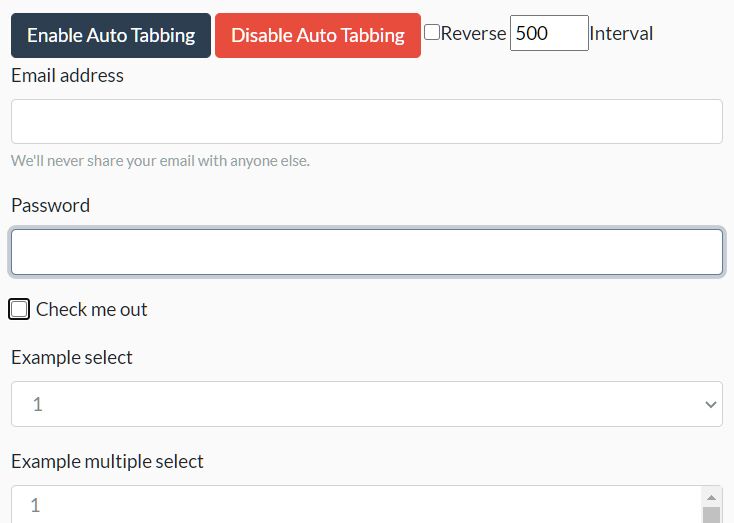Viewport: 734px width, 523px height.
Task: Tick the Check me out checkbox
Action: 19,309
